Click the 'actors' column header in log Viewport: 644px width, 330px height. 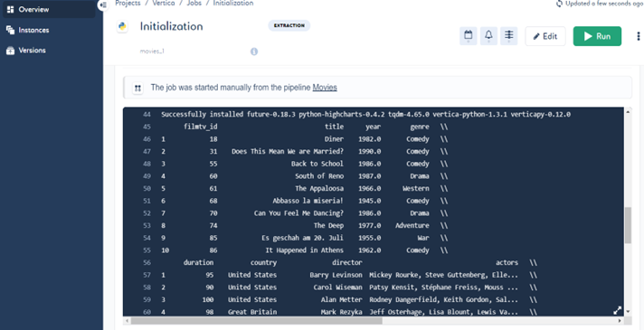pos(507,262)
